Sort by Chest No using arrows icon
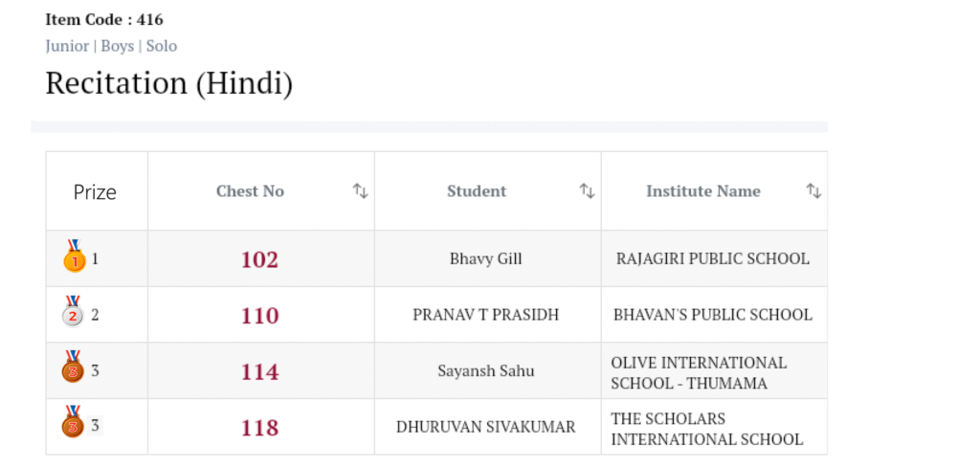980x468 pixels. [x=360, y=191]
